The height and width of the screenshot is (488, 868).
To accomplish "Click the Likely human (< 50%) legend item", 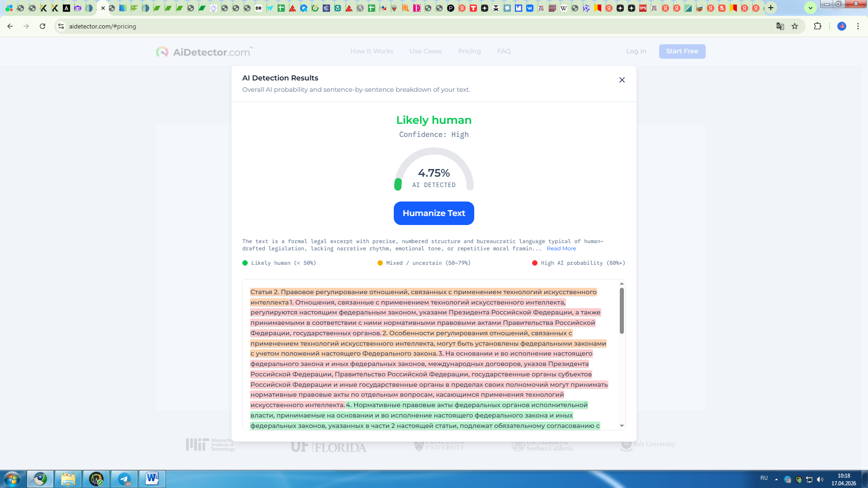I will point(279,263).
